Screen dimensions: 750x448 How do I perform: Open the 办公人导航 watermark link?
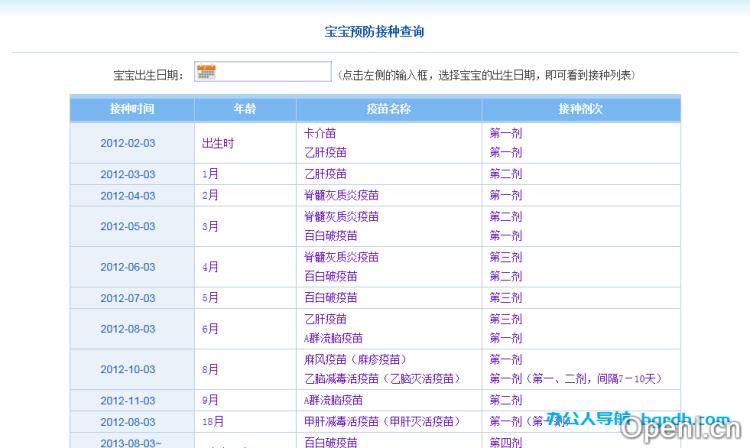pos(588,419)
